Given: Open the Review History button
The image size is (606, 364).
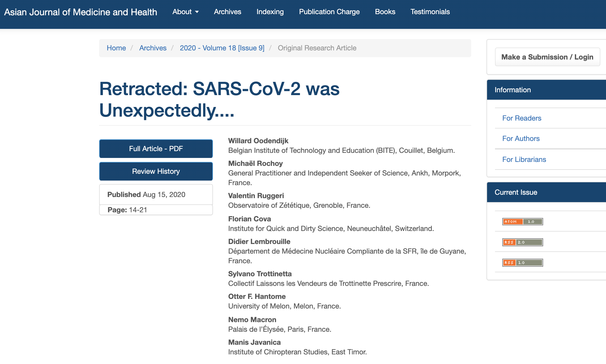Looking at the screenshot, I should point(156,171).
